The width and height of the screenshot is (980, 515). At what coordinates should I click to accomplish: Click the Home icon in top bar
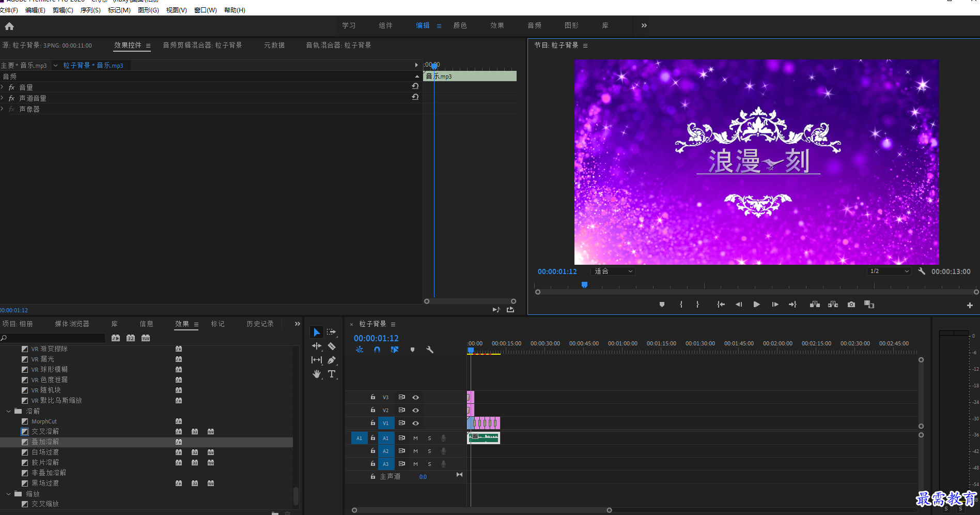point(9,26)
